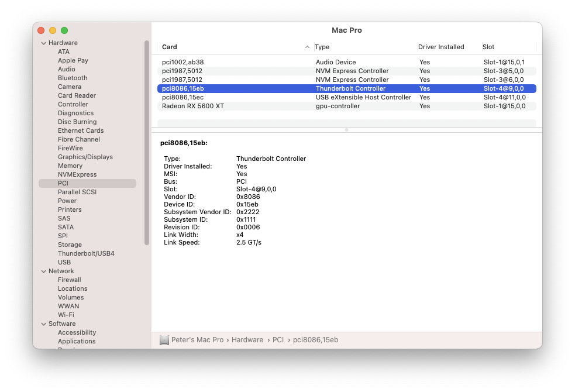Select pci1002,ab38 Audio Device row
The image size is (575, 392).
pos(346,63)
